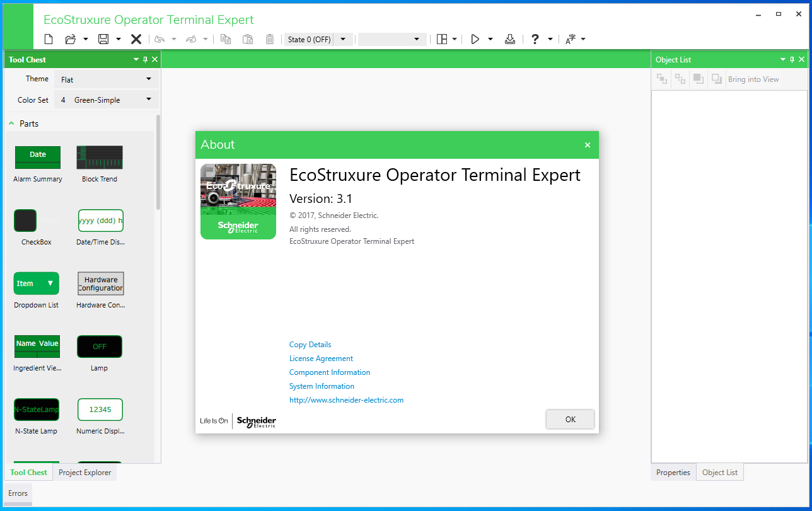Switch to the Project Explorer tab
Viewport: 812px width, 511px height.
[85, 472]
